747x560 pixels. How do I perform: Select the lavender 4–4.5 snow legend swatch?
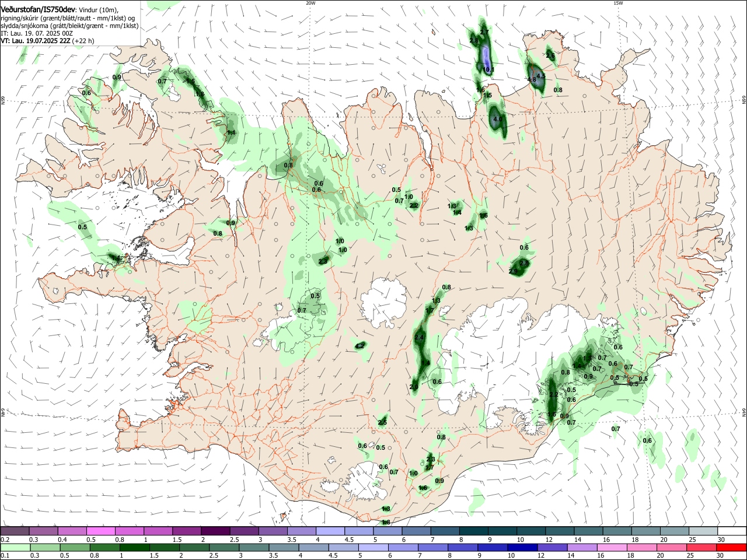click(330, 531)
